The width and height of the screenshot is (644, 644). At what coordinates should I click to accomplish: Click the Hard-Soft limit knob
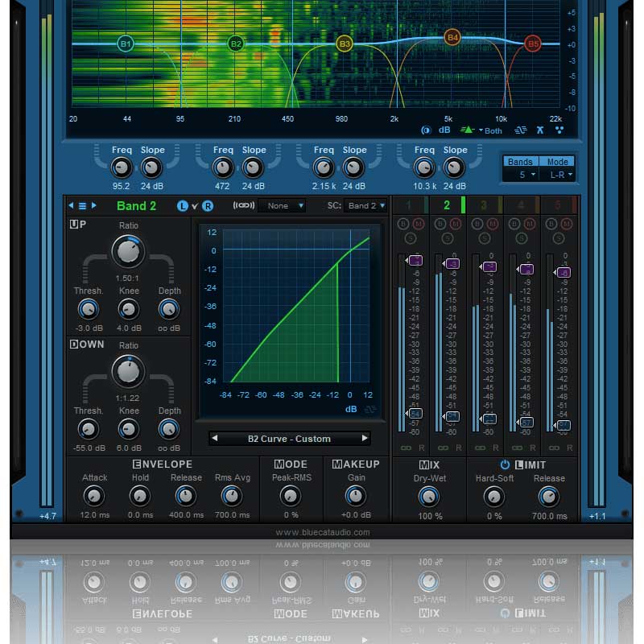coord(493,497)
